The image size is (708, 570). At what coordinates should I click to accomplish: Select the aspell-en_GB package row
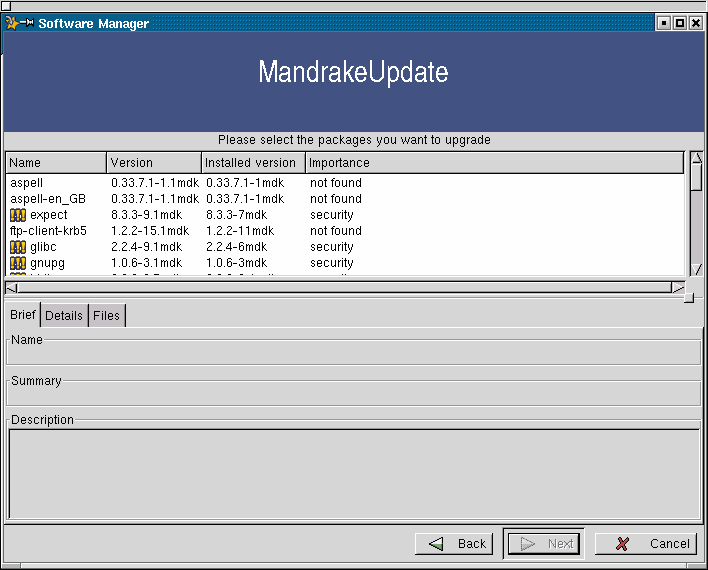(345, 199)
